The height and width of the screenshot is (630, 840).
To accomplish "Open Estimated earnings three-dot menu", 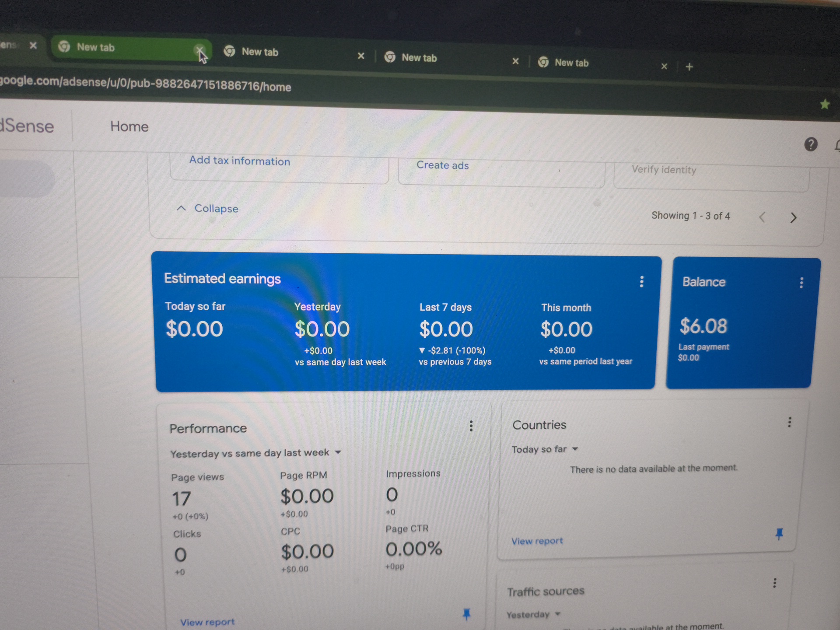I will 641,281.
